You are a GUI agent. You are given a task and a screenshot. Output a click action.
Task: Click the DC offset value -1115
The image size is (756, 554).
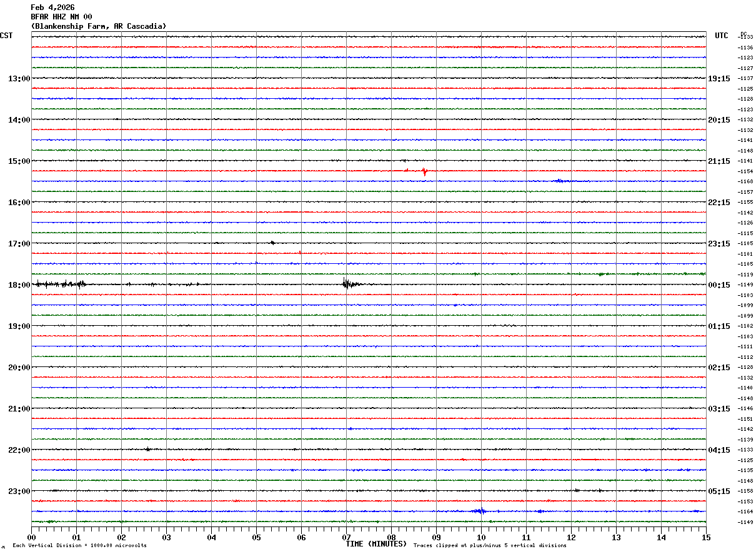coord(745,233)
